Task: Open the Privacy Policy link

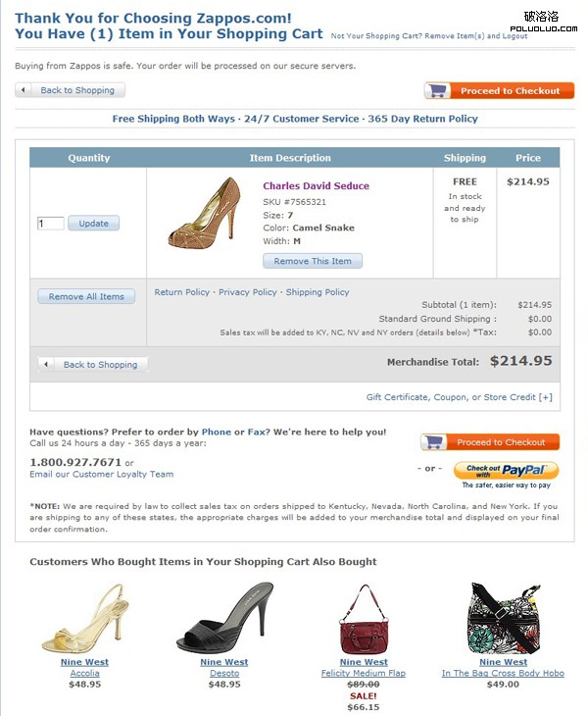Action: tap(248, 292)
